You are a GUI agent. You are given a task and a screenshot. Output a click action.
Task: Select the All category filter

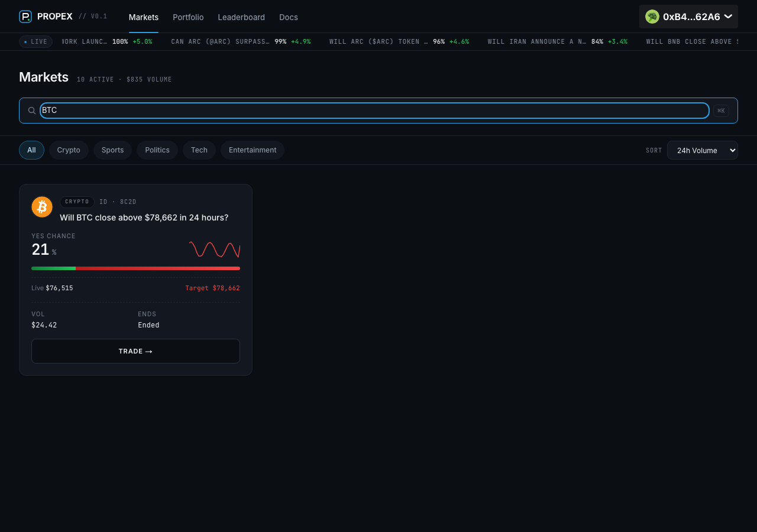tap(31, 150)
